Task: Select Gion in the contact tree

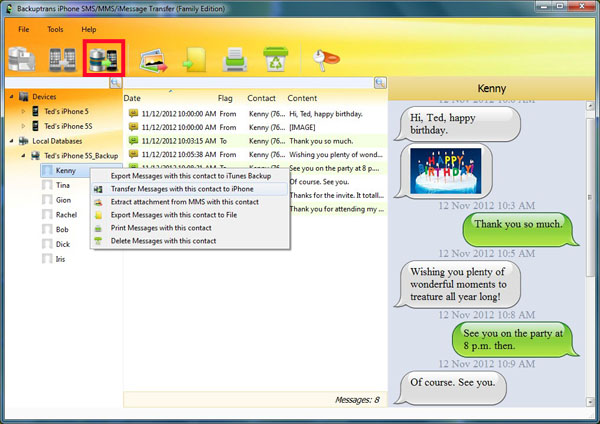Action: coord(63,200)
